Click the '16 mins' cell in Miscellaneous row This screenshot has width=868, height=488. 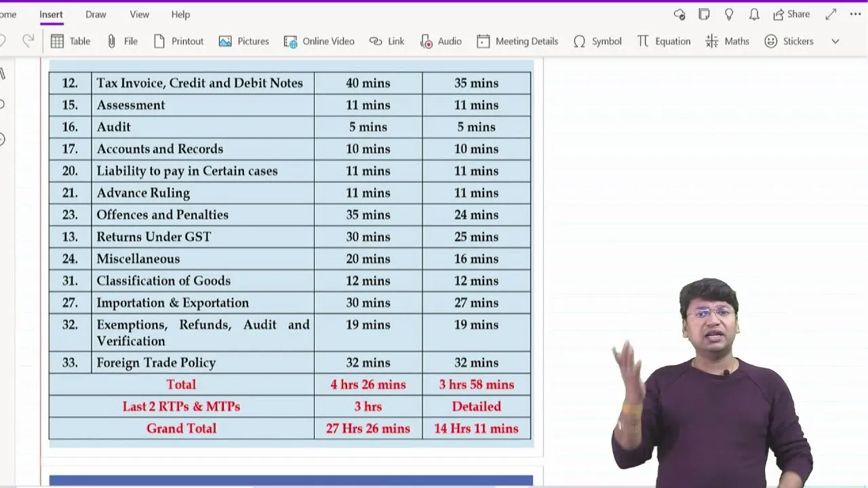[x=476, y=259]
